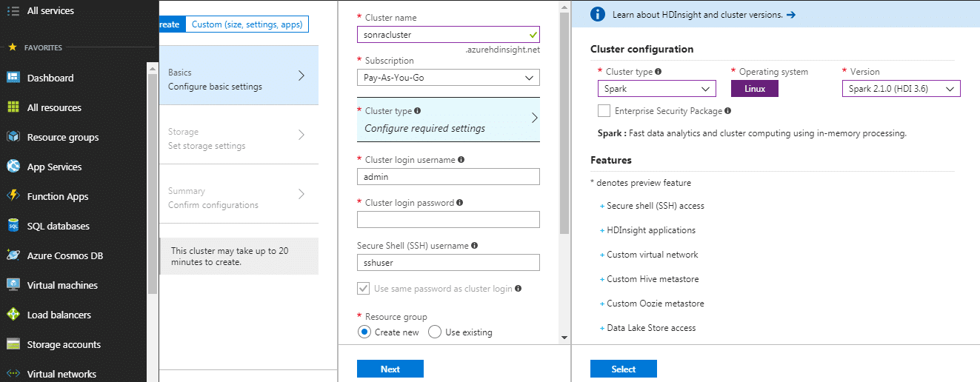Select Create new resource group radio
The height and width of the screenshot is (382, 980).
[x=364, y=332]
